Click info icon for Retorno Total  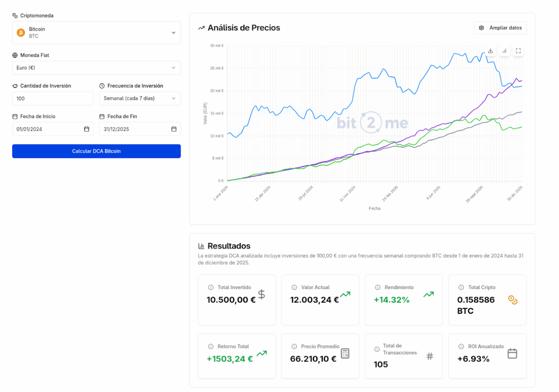click(211, 346)
